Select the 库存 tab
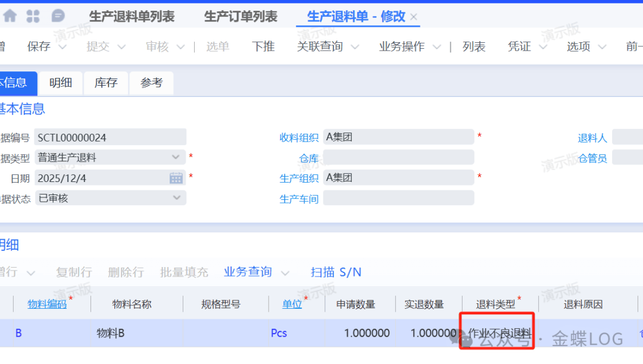The image size is (643, 364). click(106, 83)
